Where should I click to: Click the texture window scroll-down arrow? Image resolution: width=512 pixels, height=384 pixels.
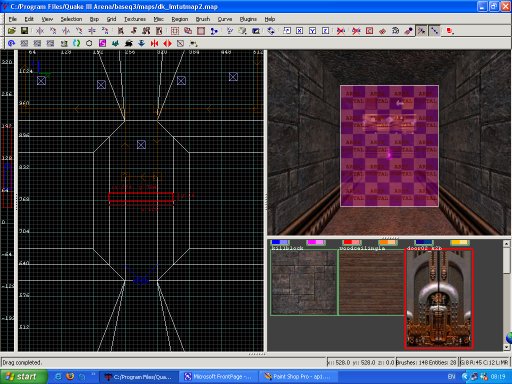point(507,347)
